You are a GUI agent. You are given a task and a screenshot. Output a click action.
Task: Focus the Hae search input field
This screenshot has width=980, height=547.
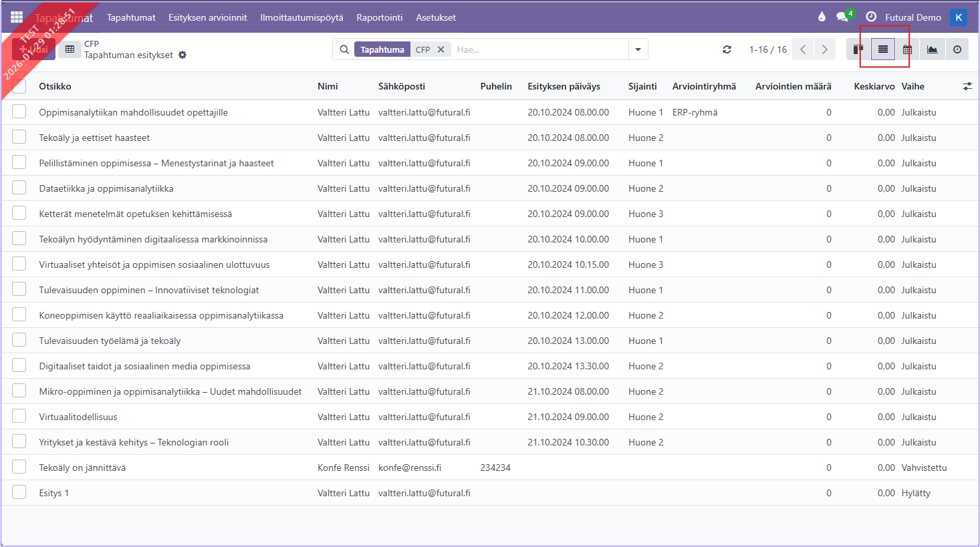click(x=538, y=49)
